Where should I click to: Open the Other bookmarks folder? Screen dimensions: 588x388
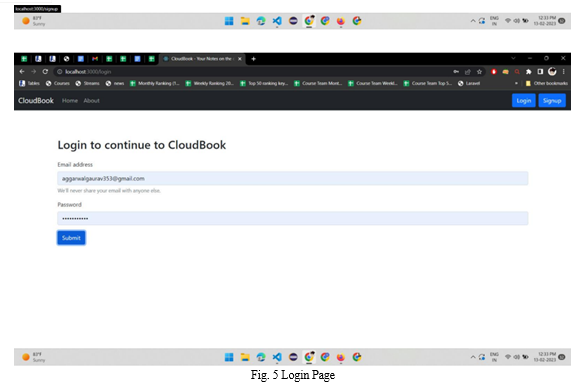(547, 83)
